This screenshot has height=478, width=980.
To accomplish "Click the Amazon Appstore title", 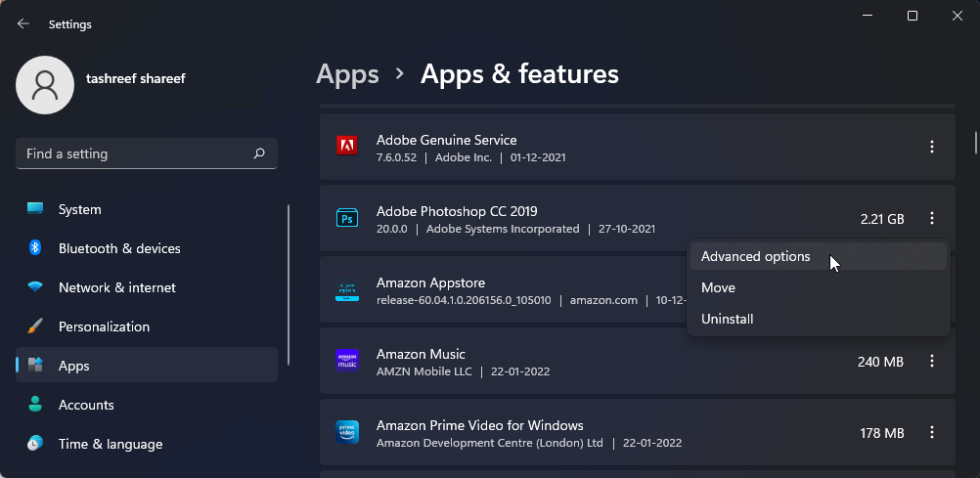I will [x=430, y=283].
